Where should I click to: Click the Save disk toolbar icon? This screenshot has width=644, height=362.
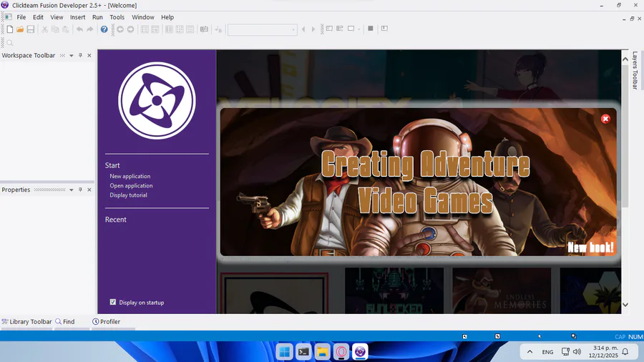(30, 29)
